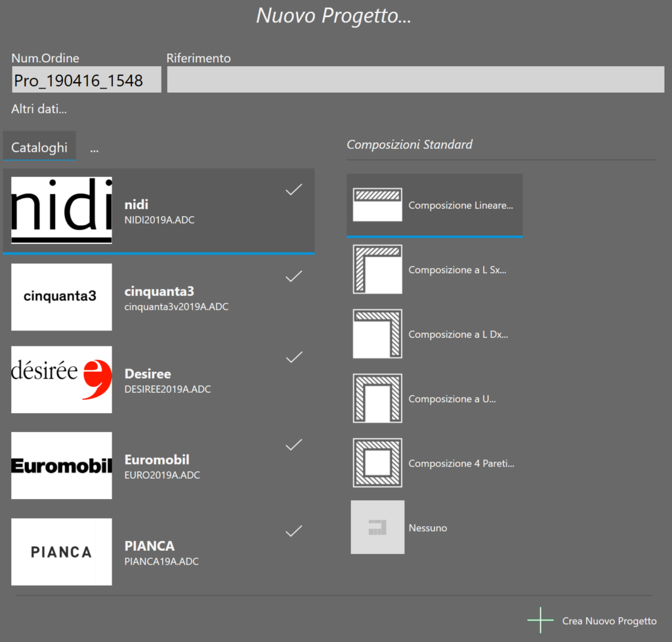Open the "..." tab next to Cataloghi

[x=94, y=149]
